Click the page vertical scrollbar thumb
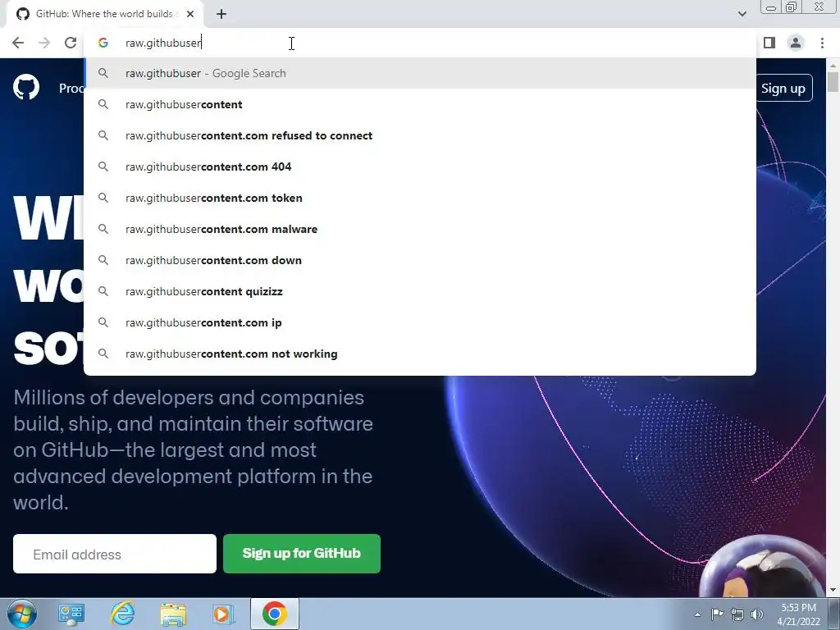Screen dimensions: 840x630 click(x=833, y=82)
